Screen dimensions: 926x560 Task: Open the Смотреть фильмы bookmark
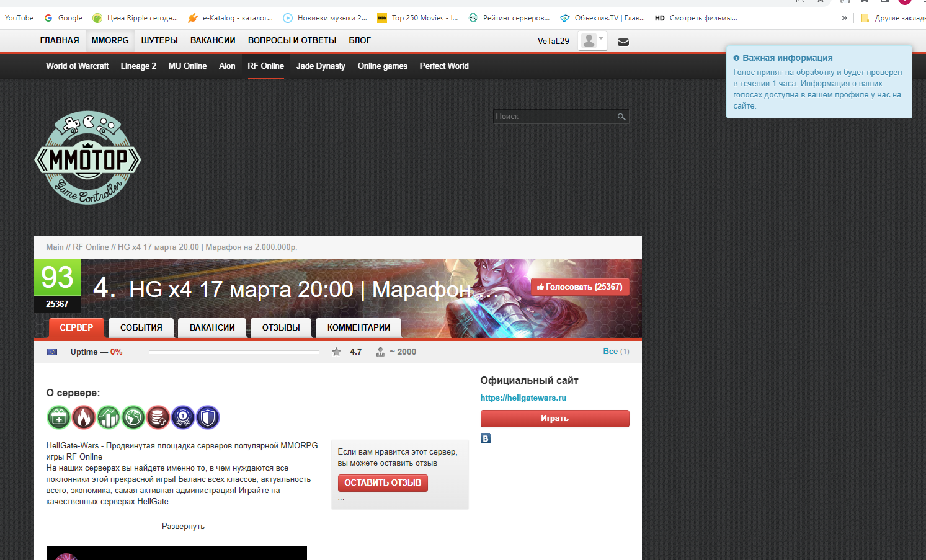point(696,18)
